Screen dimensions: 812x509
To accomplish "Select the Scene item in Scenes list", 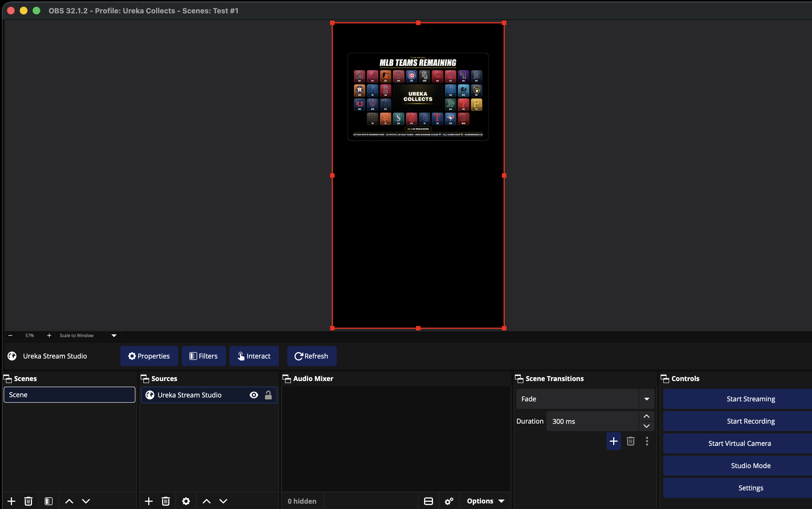I will [69, 394].
